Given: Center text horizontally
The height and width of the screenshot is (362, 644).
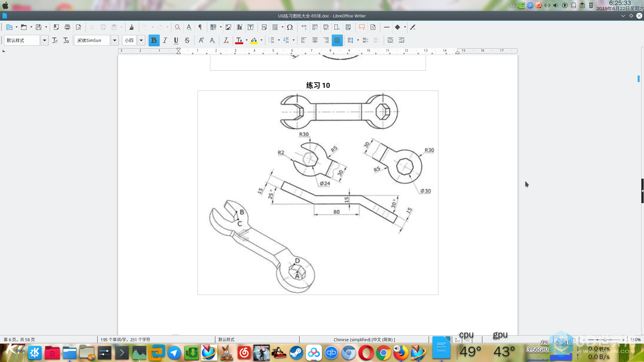Looking at the screenshot, I should tap(315, 40).
